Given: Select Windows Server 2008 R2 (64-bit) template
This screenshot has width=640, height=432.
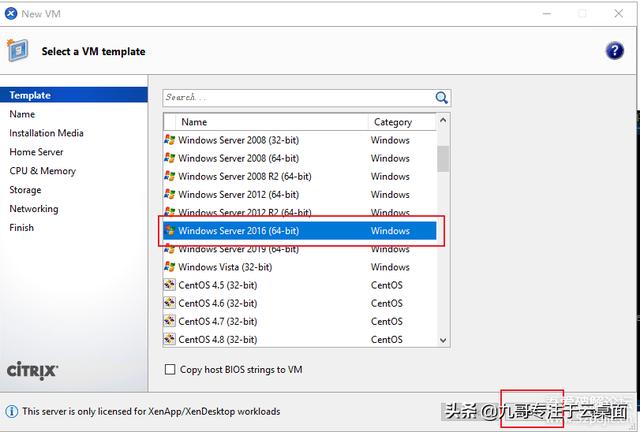Looking at the screenshot, I should click(x=245, y=176).
